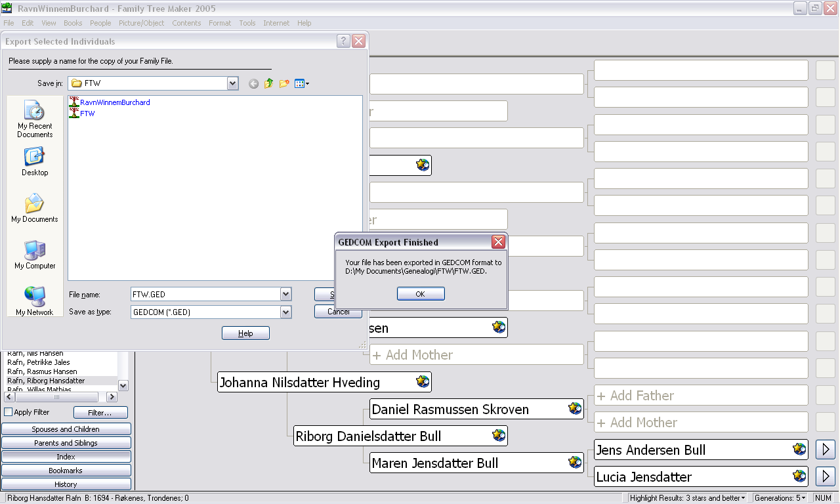Click the Help button in Export dialog
The image size is (840, 504).
245,333
